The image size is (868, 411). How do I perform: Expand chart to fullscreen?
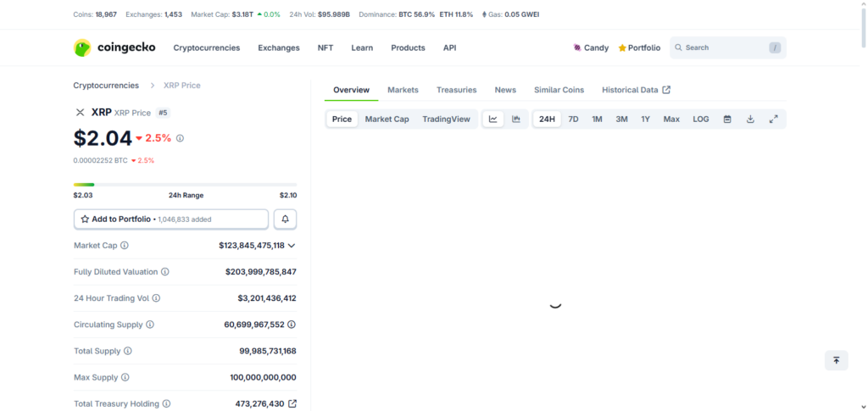[773, 119]
